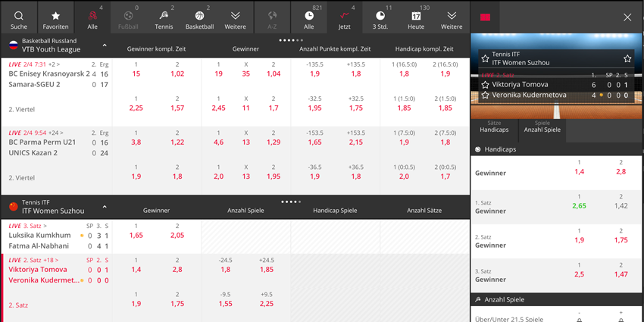This screenshot has width=644, height=322.
Task: Click the Handicaps section header
Action: point(557,149)
